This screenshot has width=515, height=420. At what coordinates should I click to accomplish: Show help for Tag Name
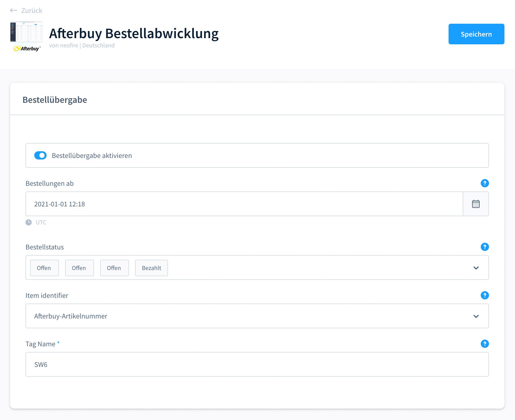(485, 344)
